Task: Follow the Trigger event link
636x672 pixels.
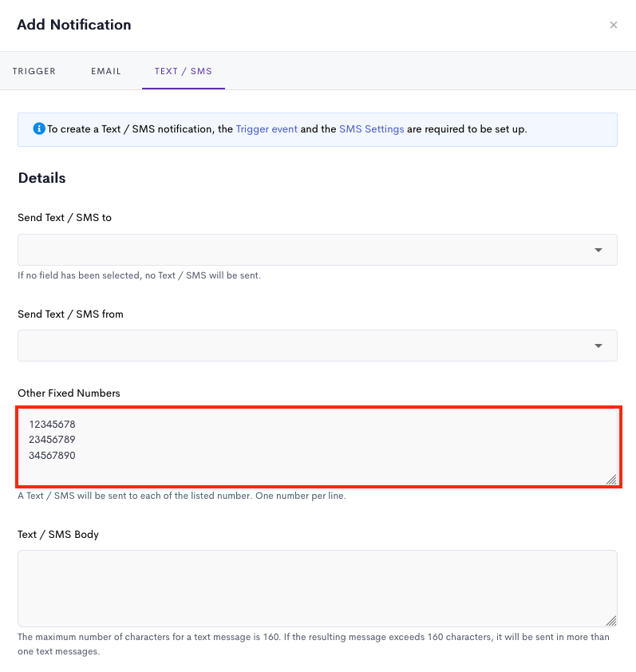Action: [x=267, y=129]
